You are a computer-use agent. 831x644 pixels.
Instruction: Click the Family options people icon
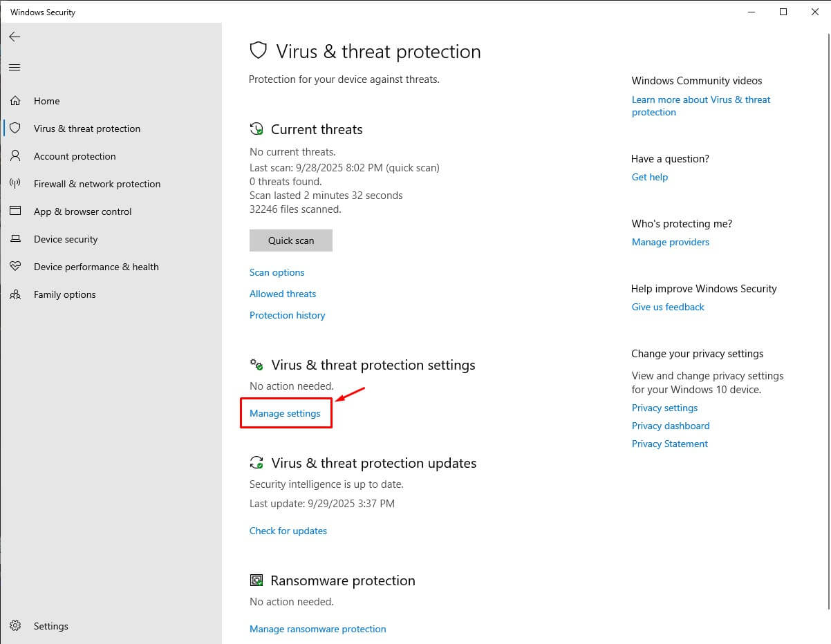pyautogui.click(x=15, y=294)
